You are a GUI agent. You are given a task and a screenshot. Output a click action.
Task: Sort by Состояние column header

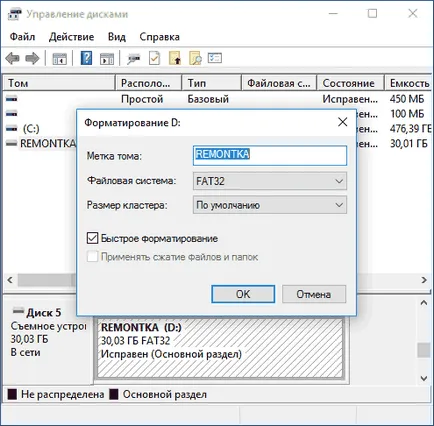coord(351,83)
